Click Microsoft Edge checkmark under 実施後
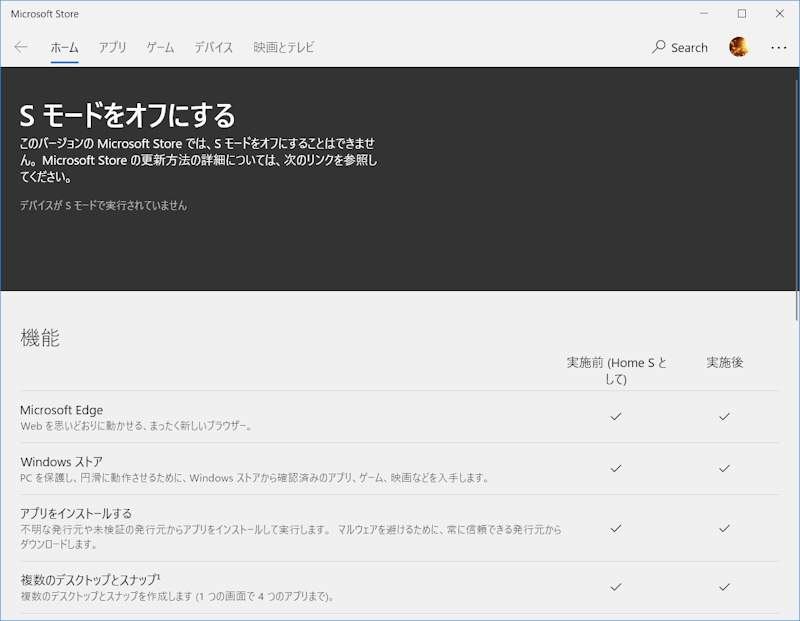 coord(724,417)
